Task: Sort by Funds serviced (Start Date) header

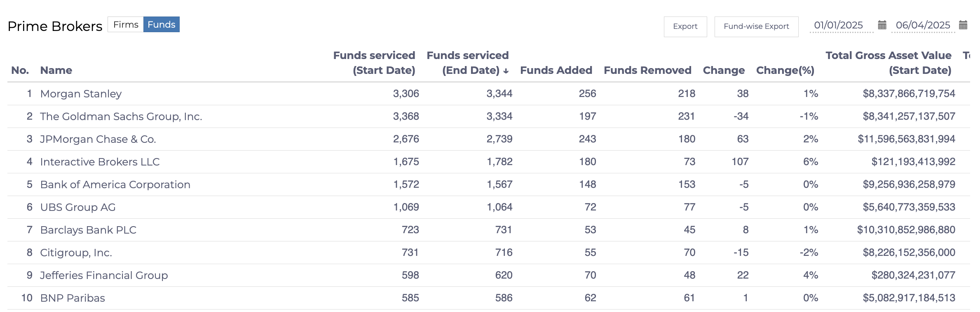Action: pos(374,63)
